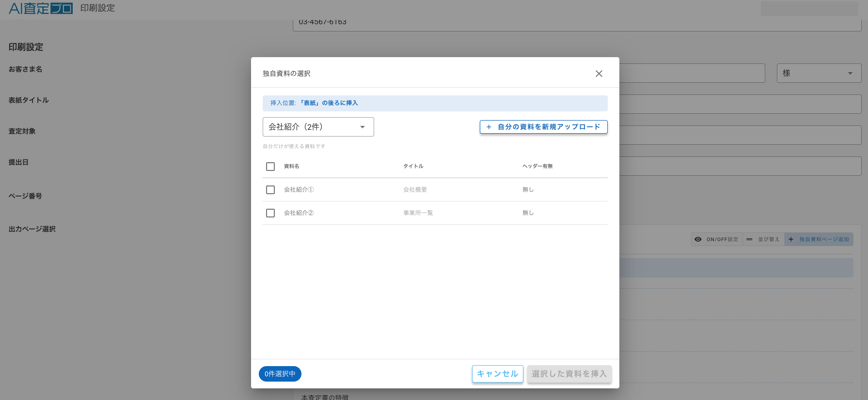Screen dimensions: 868x400
Task: Select the 会社紹介① row name
Action: (x=299, y=190)
